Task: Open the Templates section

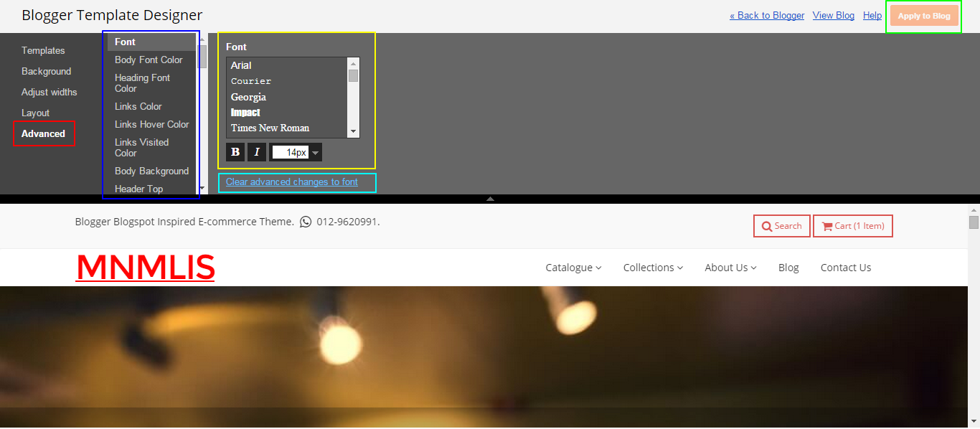Action: pos(43,50)
